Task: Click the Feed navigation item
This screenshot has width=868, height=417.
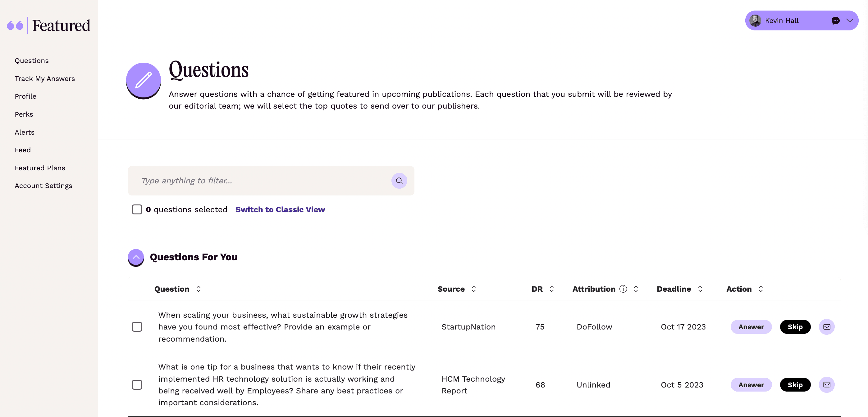Action: (23, 149)
